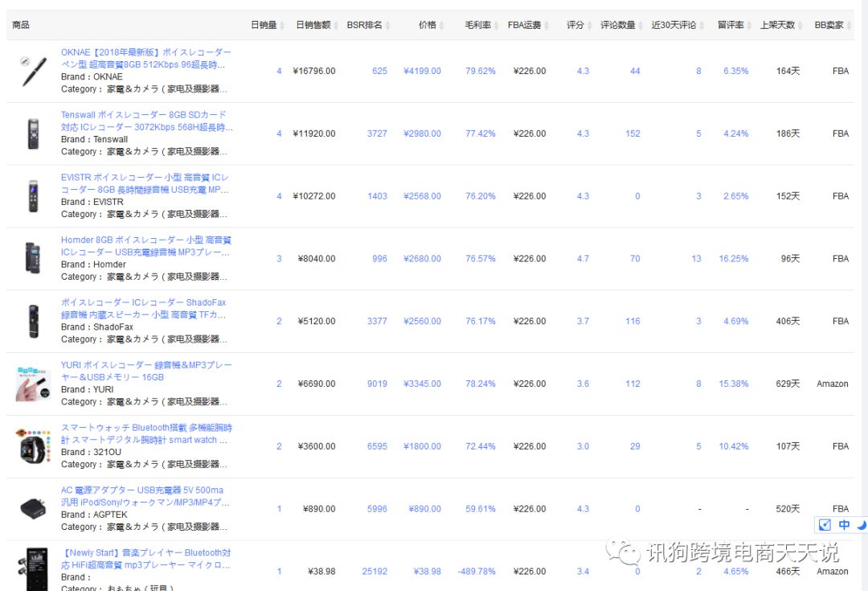Open ShadoFax ICレコーダー title link
The height and width of the screenshot is (591, 868).
tap(144, 309)
